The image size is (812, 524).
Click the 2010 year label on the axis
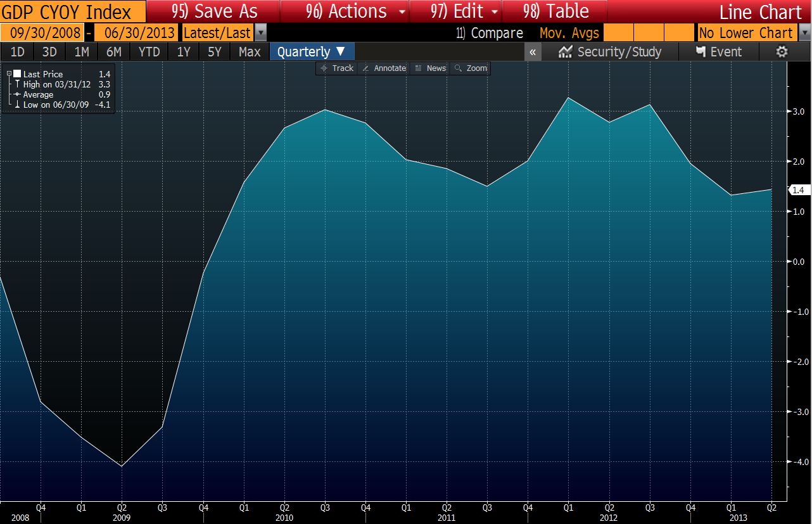285,518
